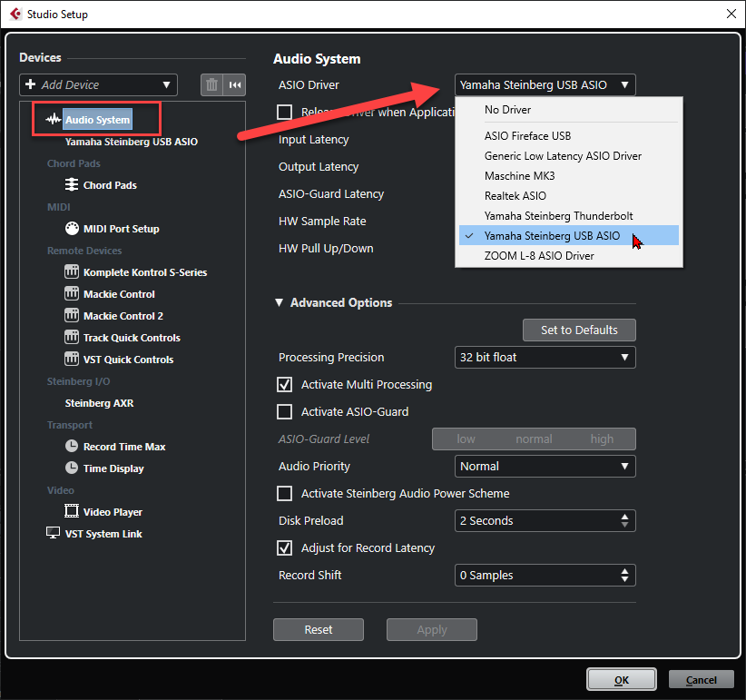This screenshot has height=700, width=746.
Task: Click the Track Quick Controls icon
Action: click(72, 338)
